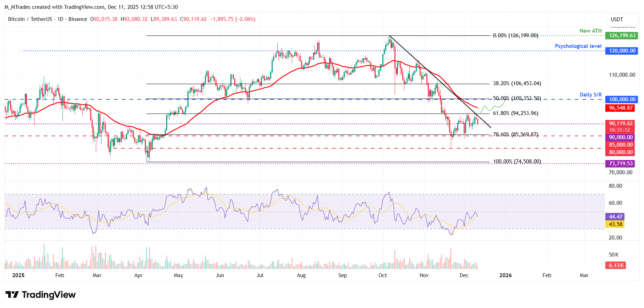
Task: Click the TradingView logo icon
Action: pos(12,295)
